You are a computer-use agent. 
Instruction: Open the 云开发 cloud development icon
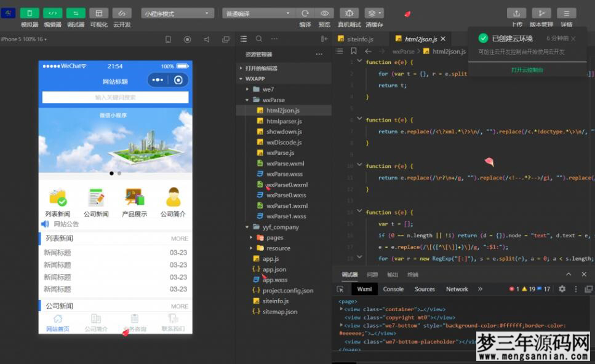tap(121, 12)
